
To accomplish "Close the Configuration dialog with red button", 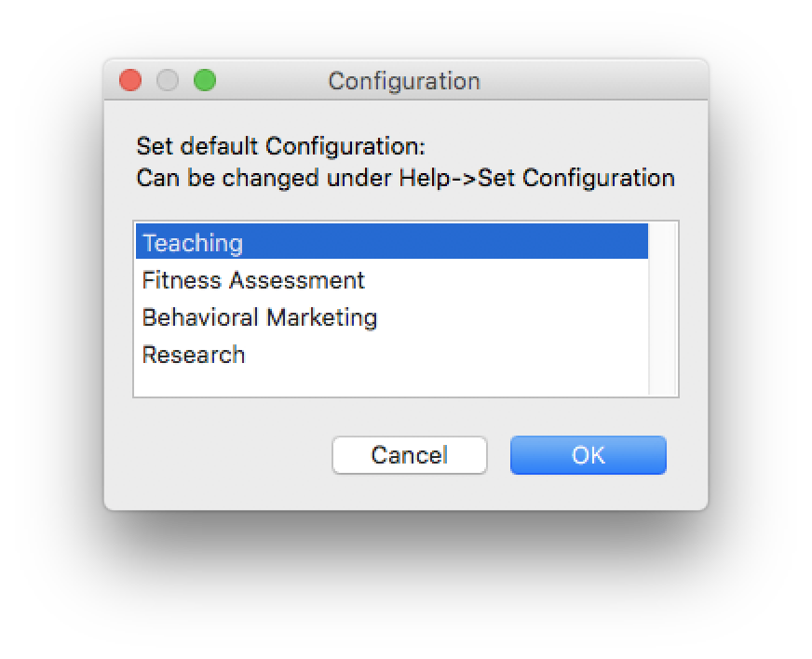I will coord(130,81).
